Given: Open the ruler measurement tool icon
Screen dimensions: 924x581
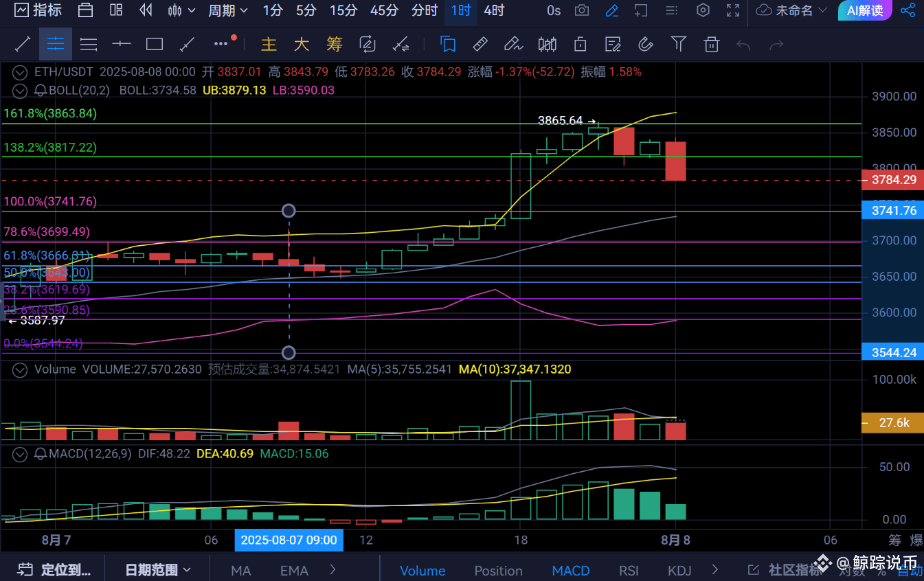Looking at the screenshot, I should [x=480, y=44].
